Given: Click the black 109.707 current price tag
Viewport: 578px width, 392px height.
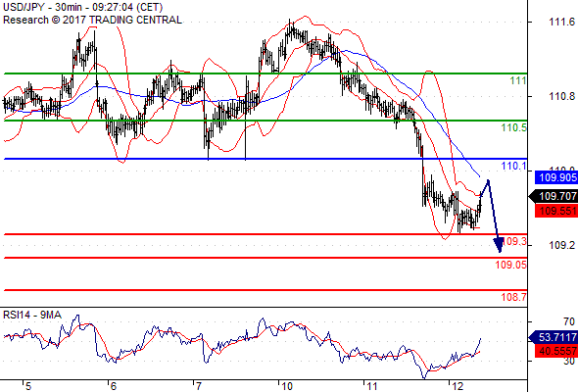Looking at the screenshot, I should coord(554,196).
